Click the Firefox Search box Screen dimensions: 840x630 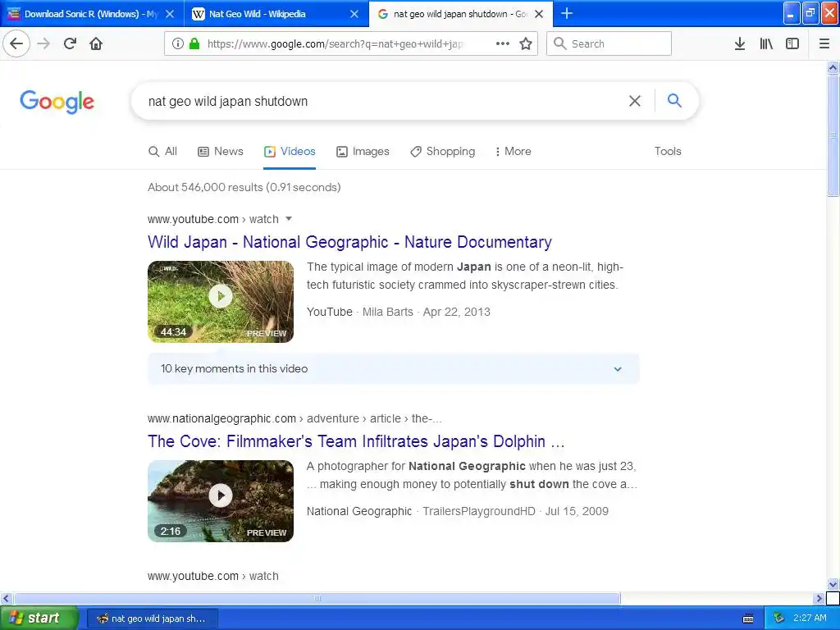coord(609,43)
